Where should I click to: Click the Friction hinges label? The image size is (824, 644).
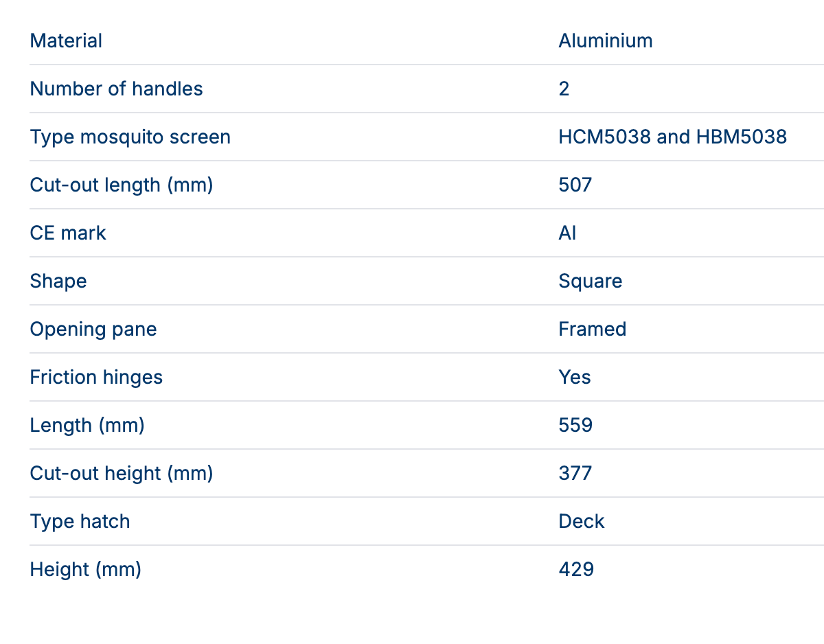[x=96, y=378]
